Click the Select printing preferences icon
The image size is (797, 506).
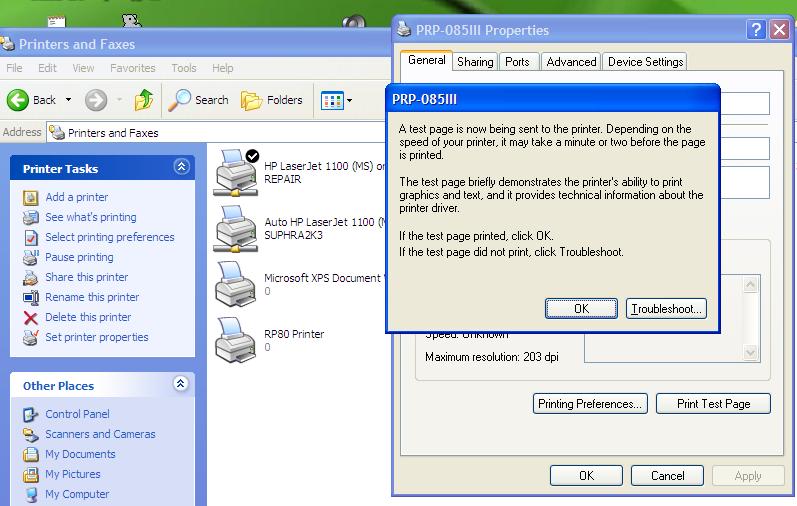(30, 237)
